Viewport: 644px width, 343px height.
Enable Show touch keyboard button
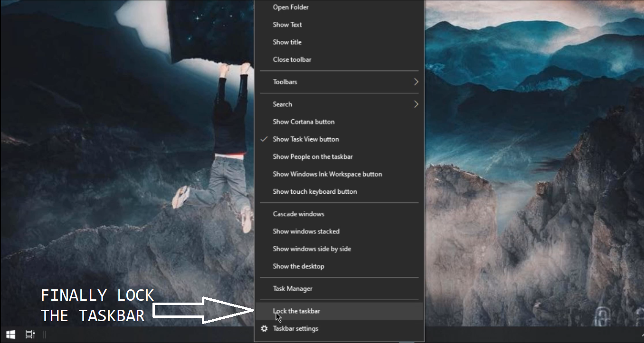pos(339,192)
